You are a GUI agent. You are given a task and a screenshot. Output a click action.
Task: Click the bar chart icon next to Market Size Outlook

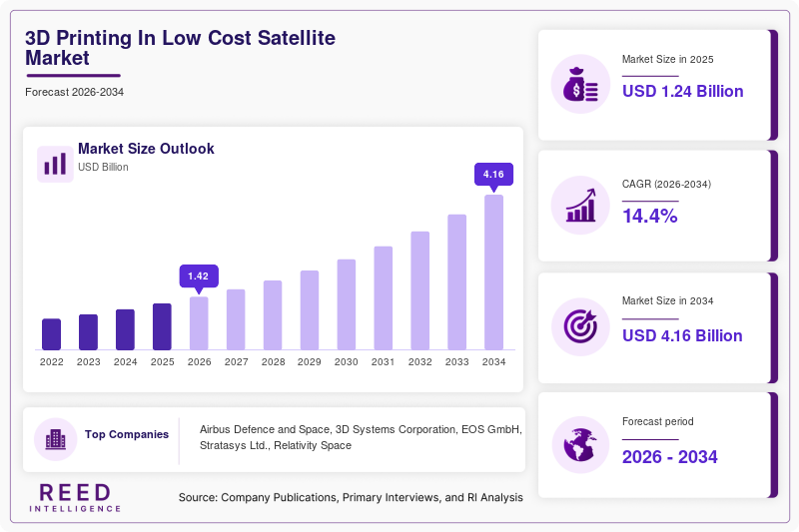[x=55, y=164]
